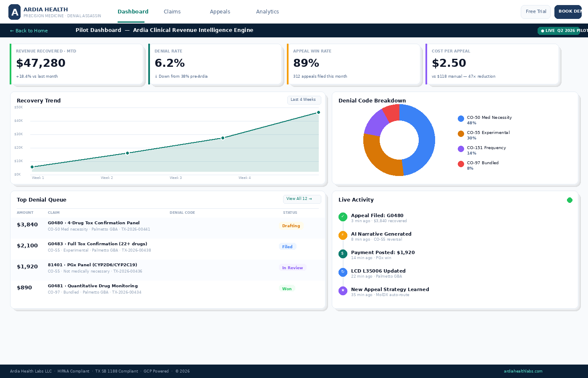Switch to the Claims tab
This screenshot has height=378, width=588.
click(172, 12)
